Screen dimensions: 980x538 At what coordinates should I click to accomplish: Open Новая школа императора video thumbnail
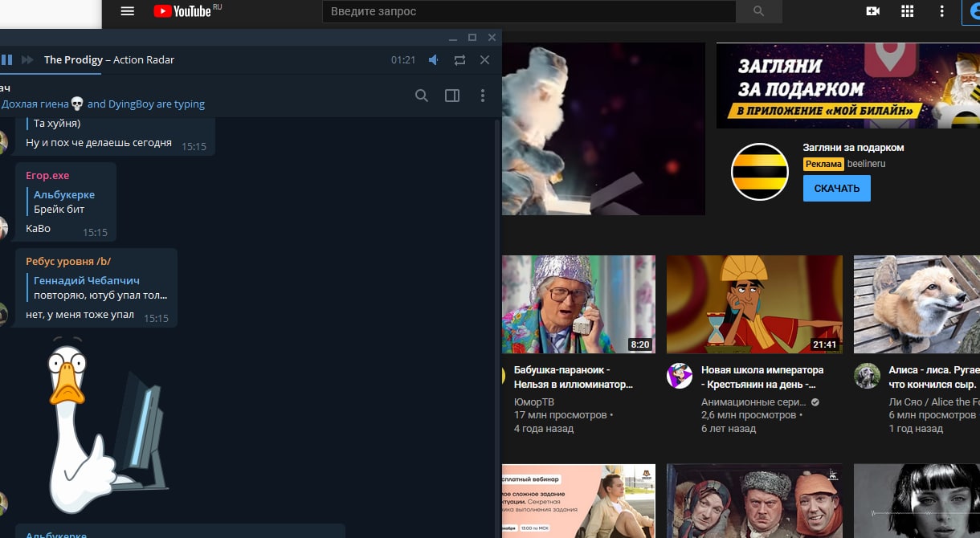pos(754,304)
